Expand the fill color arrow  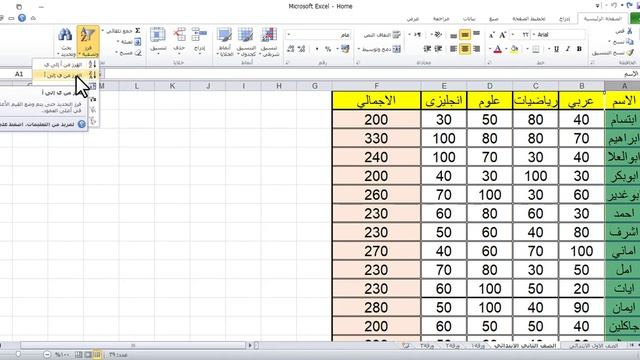pos(507,49)
